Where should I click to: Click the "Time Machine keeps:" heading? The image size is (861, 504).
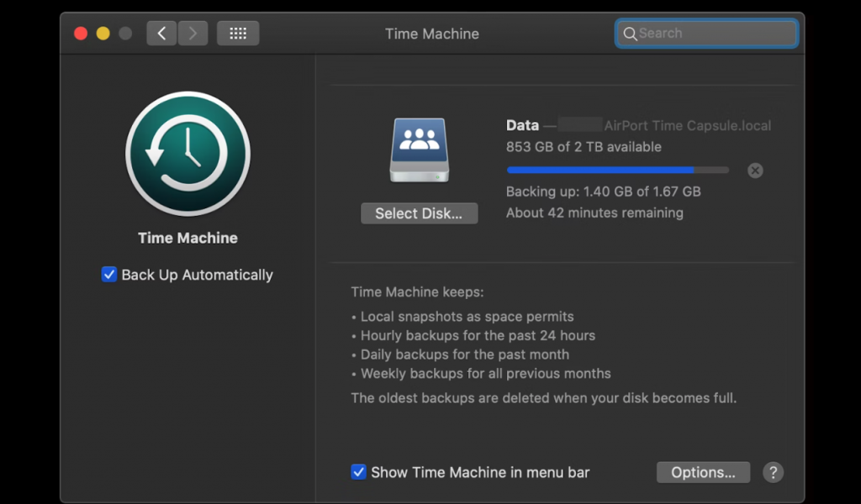pyautogui.click(x=417, y=291)
